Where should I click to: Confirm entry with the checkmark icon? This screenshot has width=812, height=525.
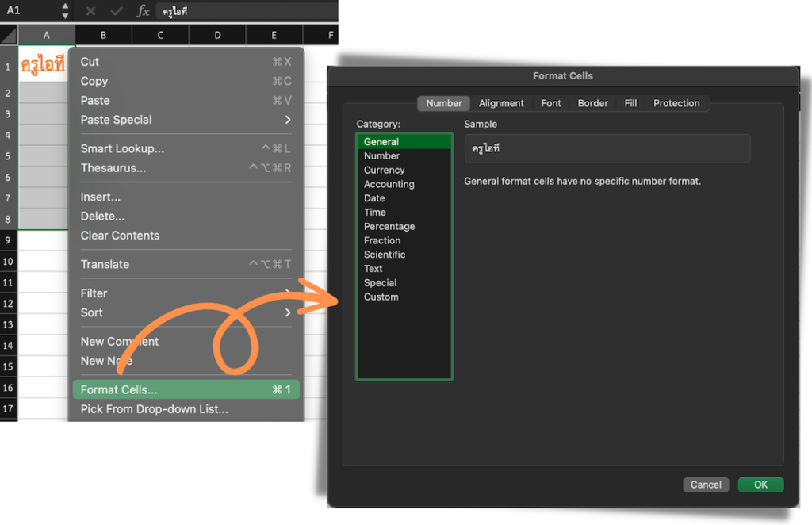tap(115, 12)
